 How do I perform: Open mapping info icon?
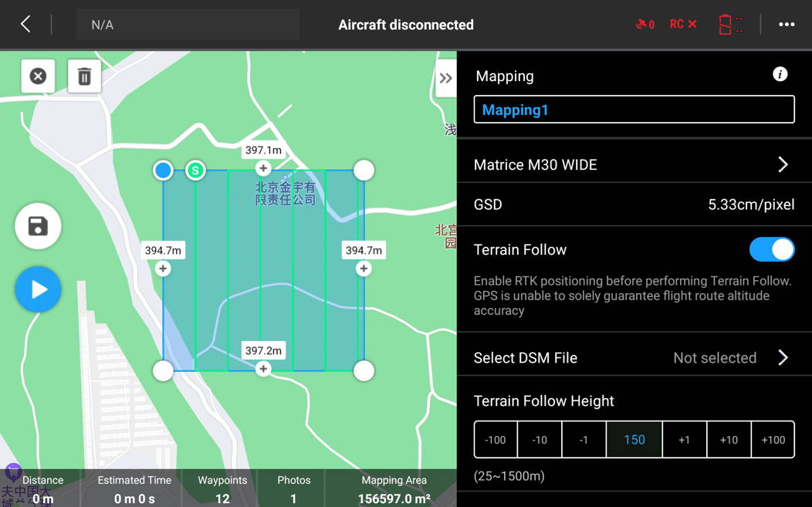(780, 75)
